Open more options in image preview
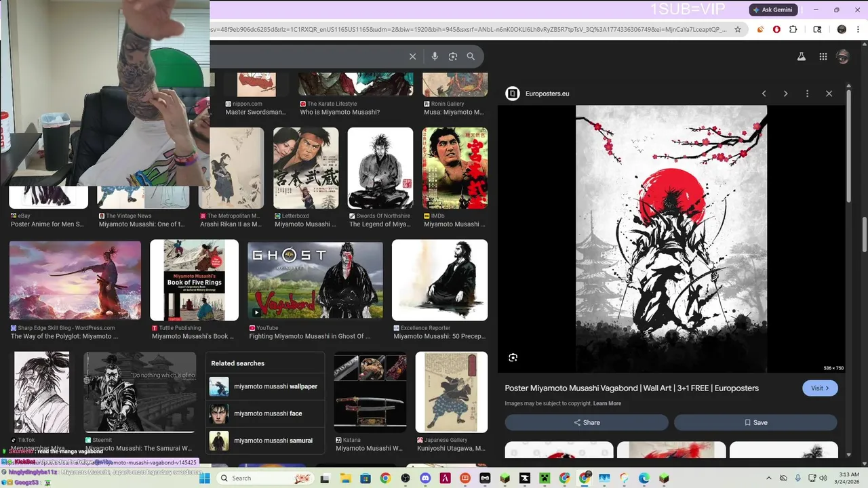The image size is (868, 488). coord(807,94)
